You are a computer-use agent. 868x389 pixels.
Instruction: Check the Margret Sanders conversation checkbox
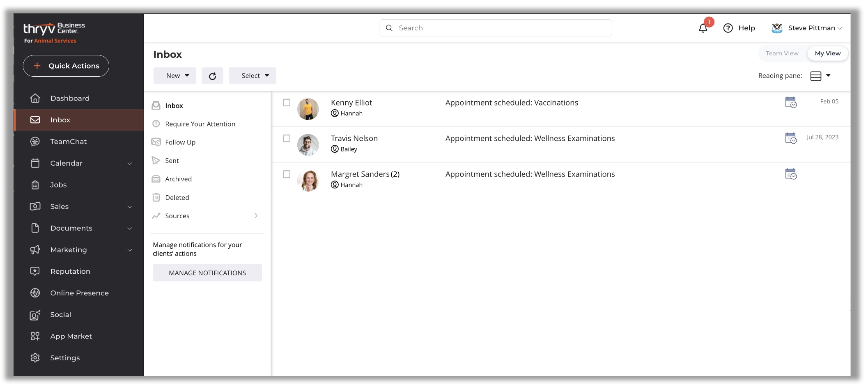287,174
